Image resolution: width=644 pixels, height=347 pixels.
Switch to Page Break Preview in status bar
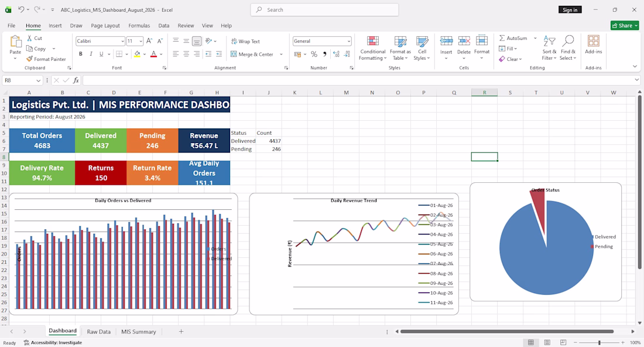[563, 342]
